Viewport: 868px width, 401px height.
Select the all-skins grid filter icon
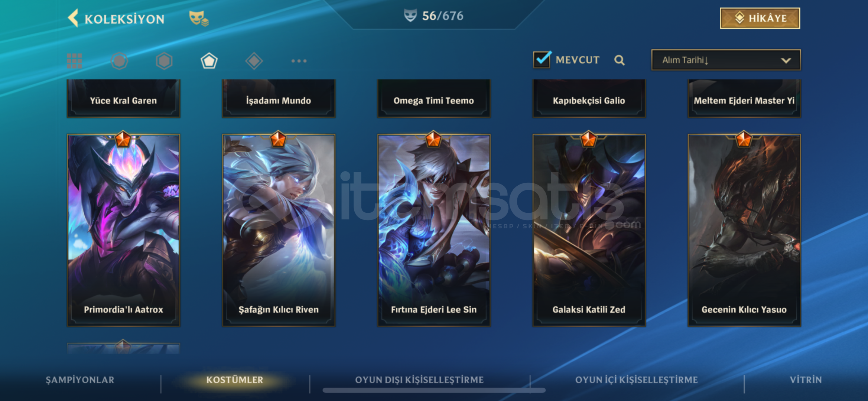(x=74, y=61)
